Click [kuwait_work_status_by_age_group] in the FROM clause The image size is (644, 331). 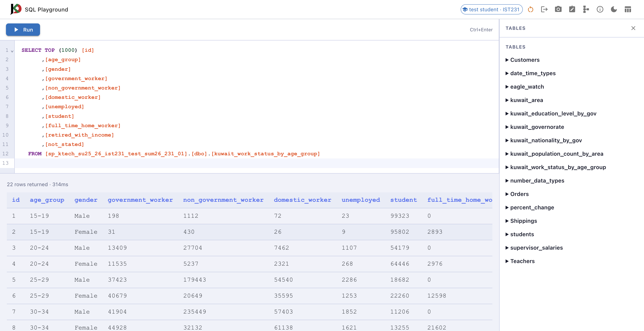tap(266, 154)
